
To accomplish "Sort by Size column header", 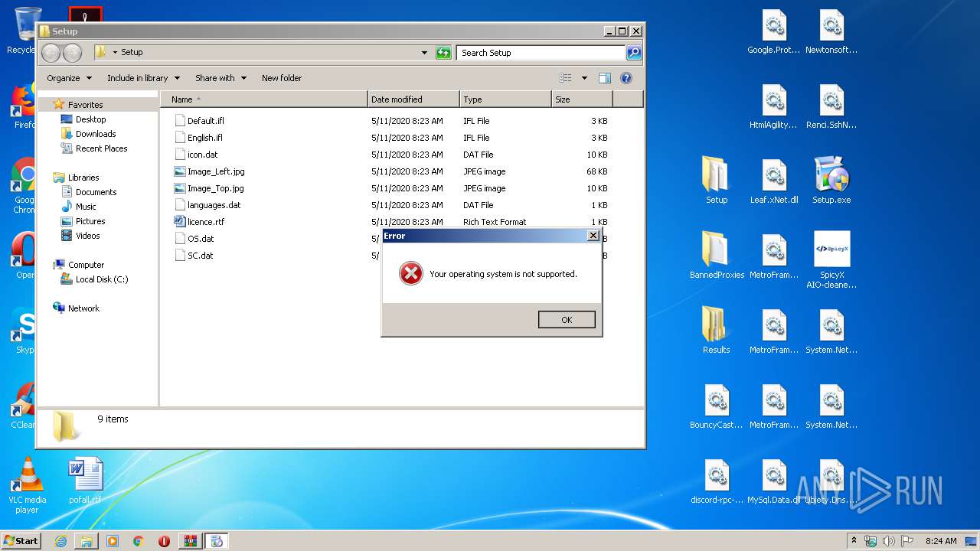I will click(582, 99).
